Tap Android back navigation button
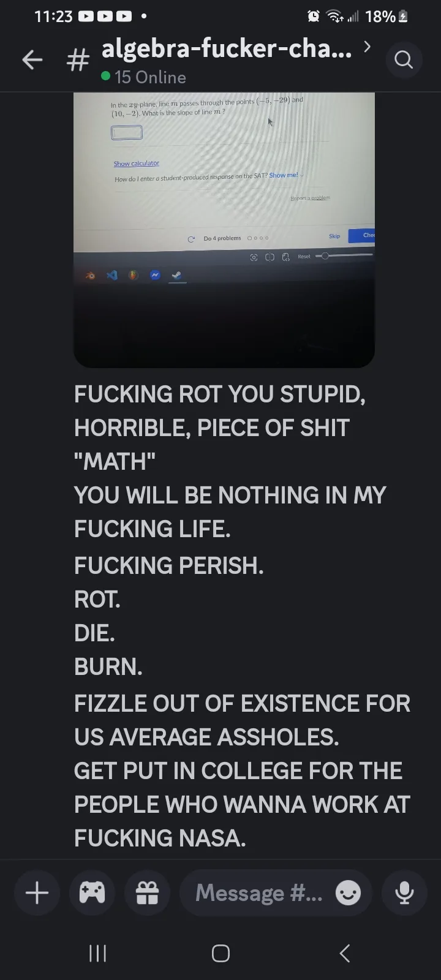441x980 pixels. [345, 953]
